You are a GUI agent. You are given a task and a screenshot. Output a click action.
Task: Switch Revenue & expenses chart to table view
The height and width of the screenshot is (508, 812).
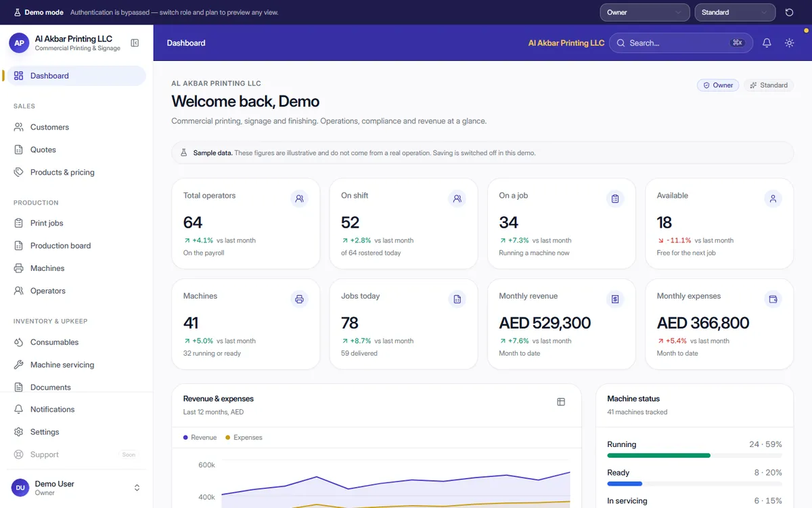tap(561, 402)
